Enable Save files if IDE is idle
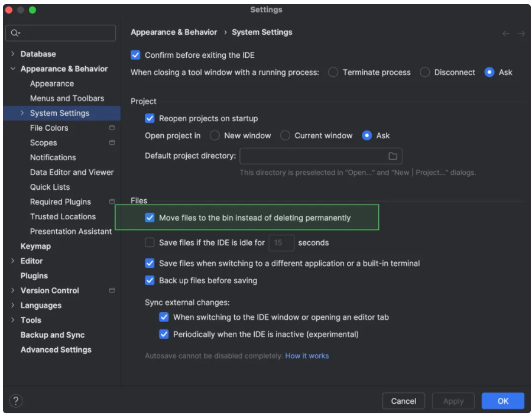 150,242
